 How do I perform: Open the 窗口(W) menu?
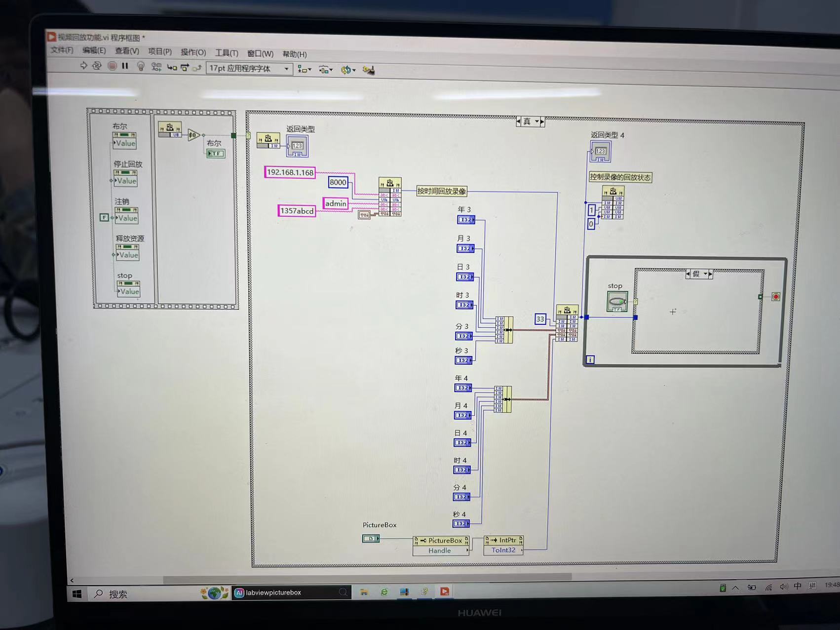point(260,53)
